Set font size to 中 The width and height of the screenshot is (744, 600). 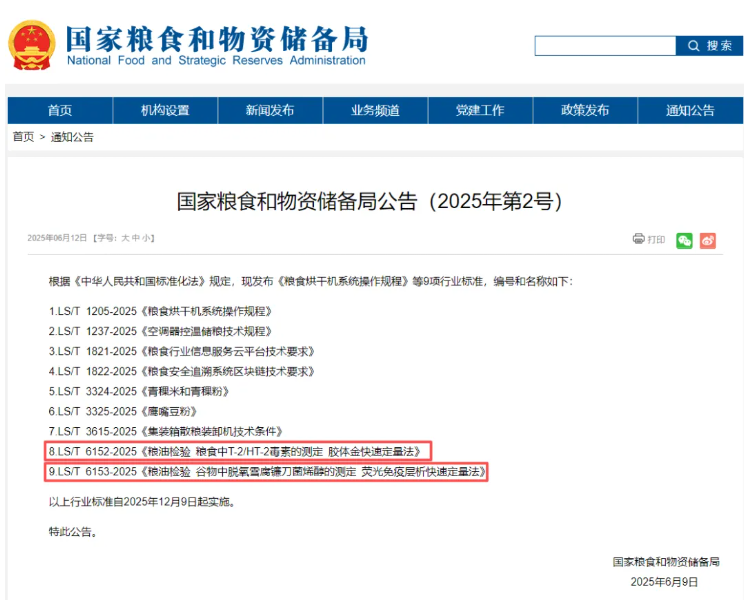point(136,238)
